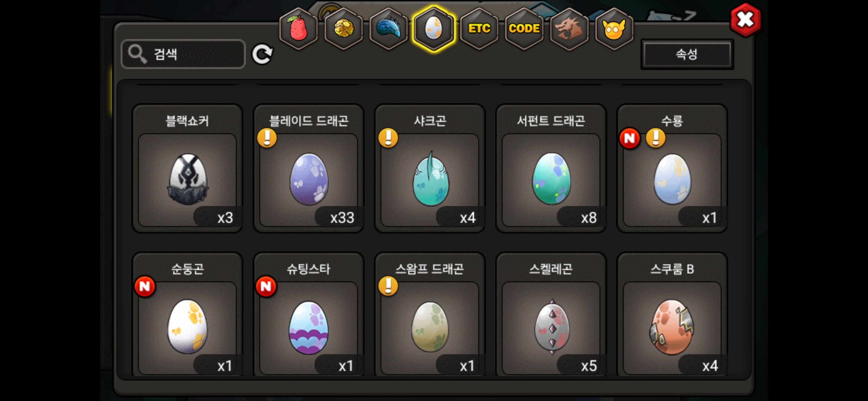Click the 검색 search field
Image resolution: width=868 pixels, height=401 pixels.
183,54
